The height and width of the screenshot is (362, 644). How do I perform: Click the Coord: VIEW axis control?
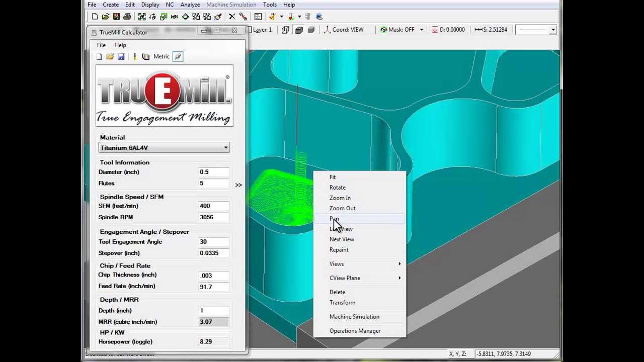point(344,30)
